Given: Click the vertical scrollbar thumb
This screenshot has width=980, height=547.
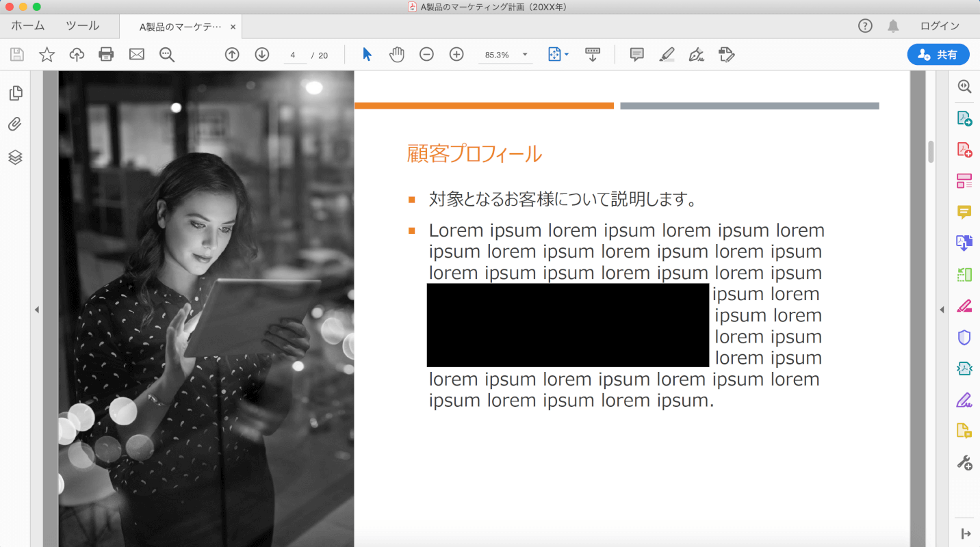Looking at the screenshot, I should pyautogui.click(x=931, y=151).
